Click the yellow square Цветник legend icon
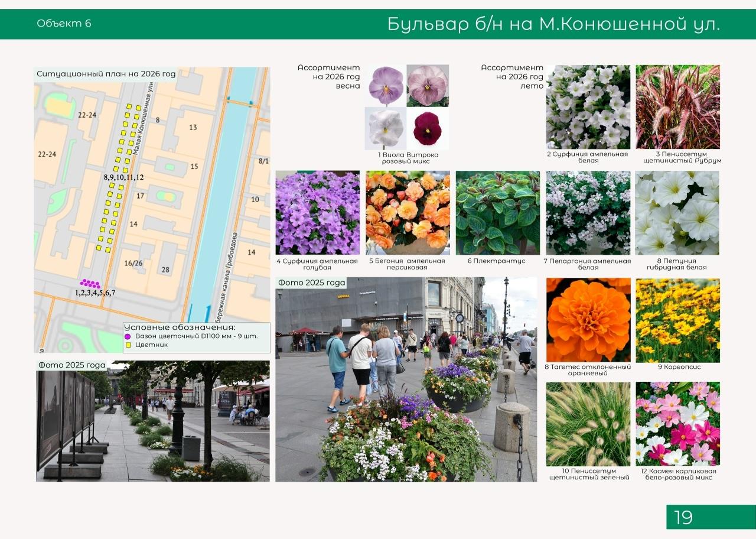The width and height of the screenshot is (756, 539). pos(128,345)
